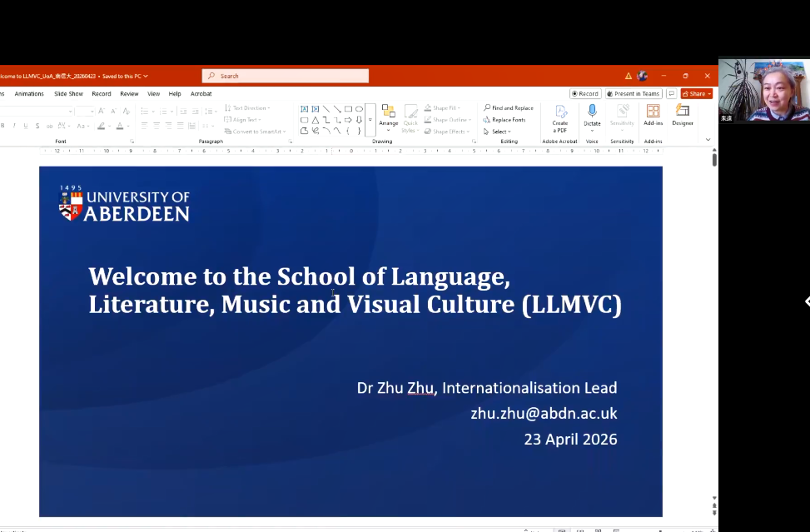Click the Add-ins icon

(653, 112)
